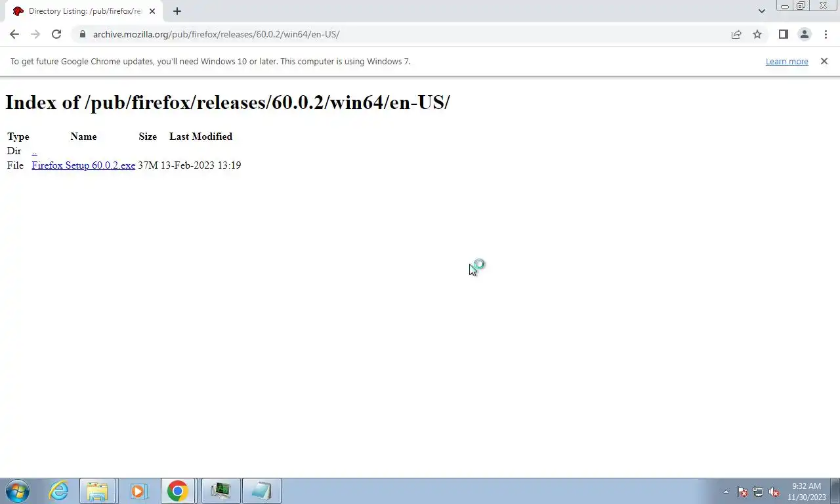This screenshot has width=840, height=504.
Task: Launch Internet Explorer from the taskbar
Action: [58, 491]
